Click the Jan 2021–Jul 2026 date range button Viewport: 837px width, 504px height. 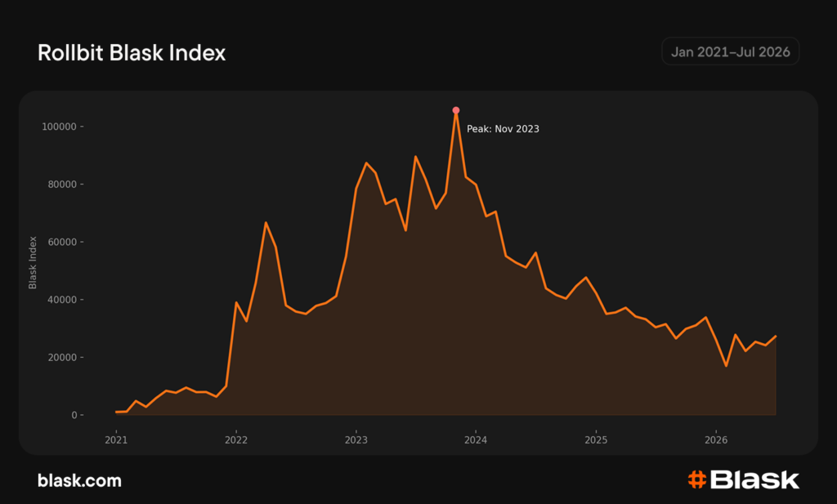tap(730, 51)
